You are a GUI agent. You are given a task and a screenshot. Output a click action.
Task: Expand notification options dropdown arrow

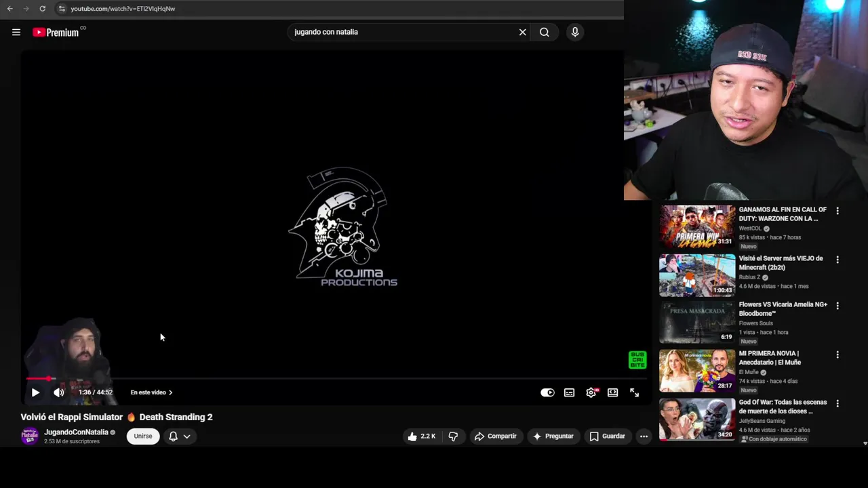(186, 436)
